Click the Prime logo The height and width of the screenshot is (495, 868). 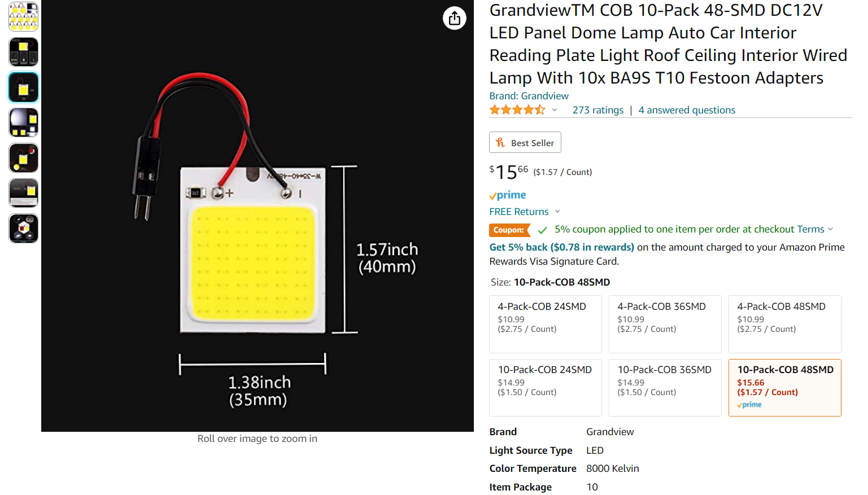point(507,195)
